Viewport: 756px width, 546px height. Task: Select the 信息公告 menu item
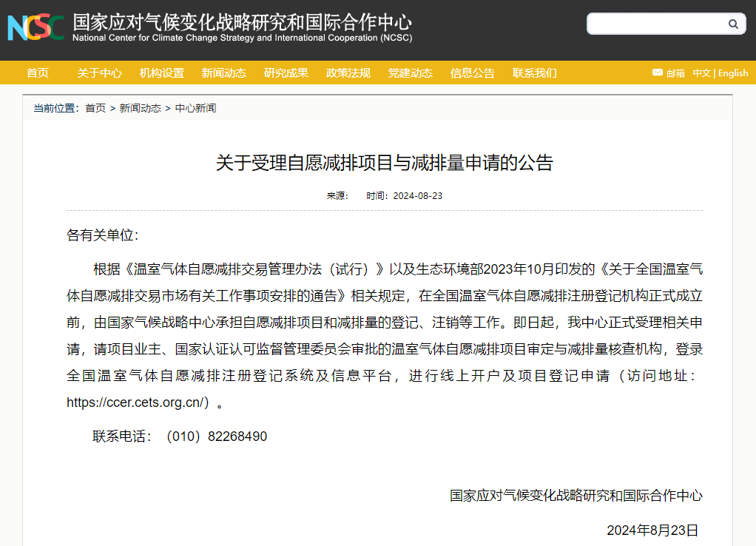(x=472, y=73)
